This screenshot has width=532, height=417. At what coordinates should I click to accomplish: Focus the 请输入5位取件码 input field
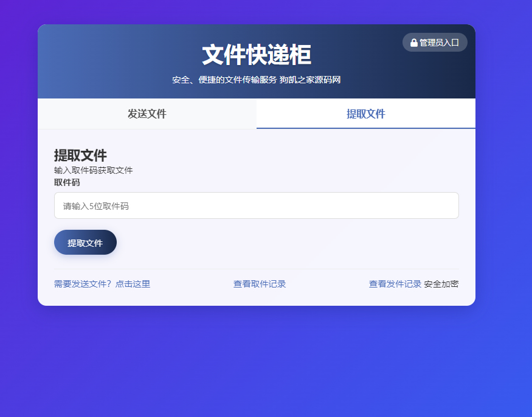click(x=256, y=206)
